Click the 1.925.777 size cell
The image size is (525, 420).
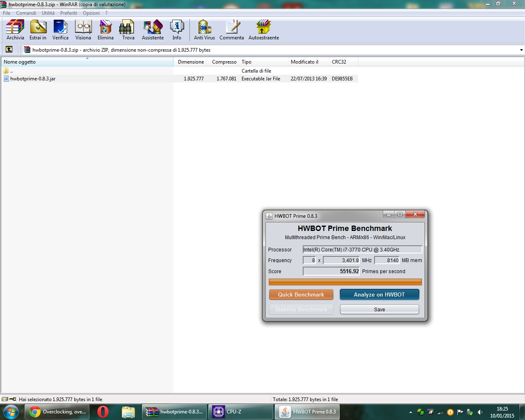point(194,79)
